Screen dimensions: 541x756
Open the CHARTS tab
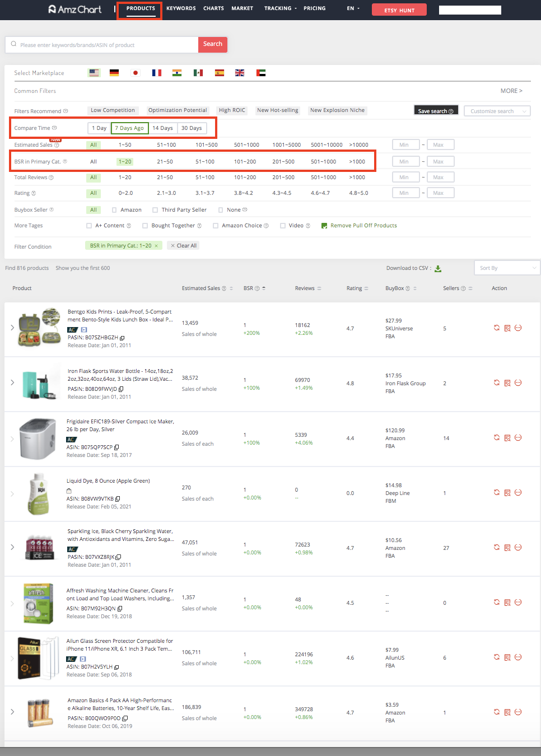(213, 8)
